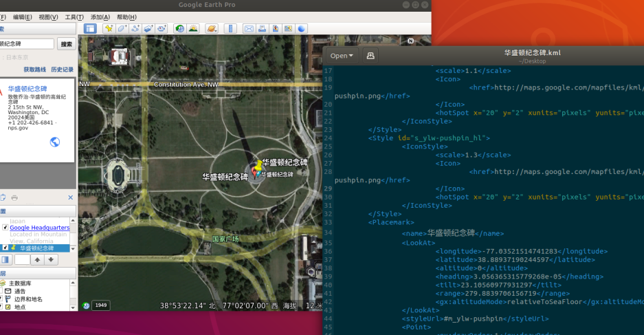Toggle the 边界和地名 layer checkbox

[1, 299]
